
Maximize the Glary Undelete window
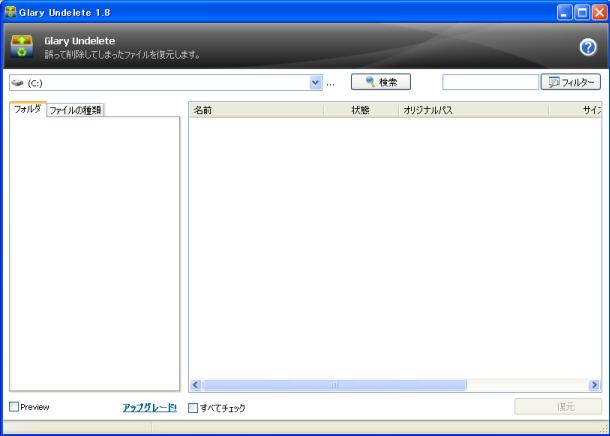582,13
